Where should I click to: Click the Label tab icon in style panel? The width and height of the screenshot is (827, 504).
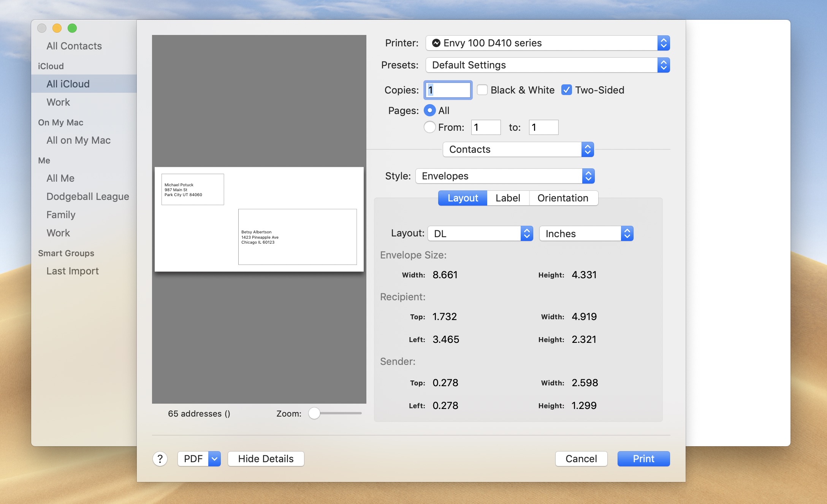[x=506, y=198]
